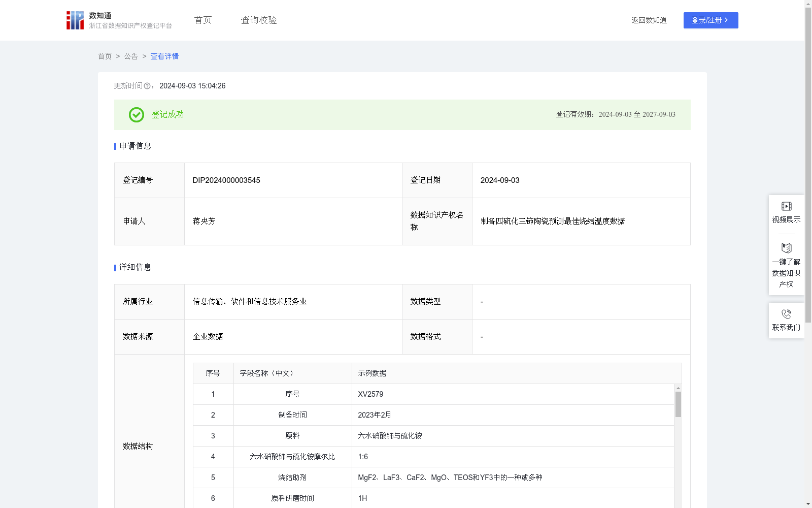Go to 公告 in the breadcrumb
This screenshot has height=508, width=812.
(x=131, y=56)
